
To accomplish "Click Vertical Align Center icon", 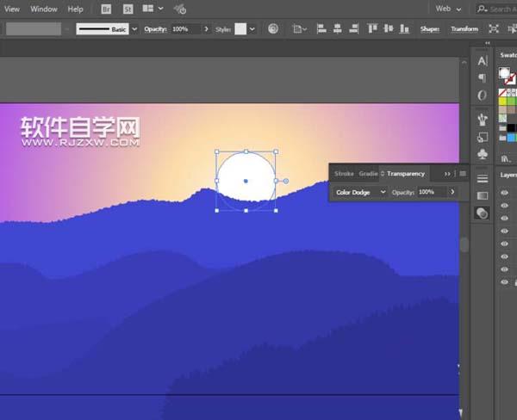I will pos(389,29).
